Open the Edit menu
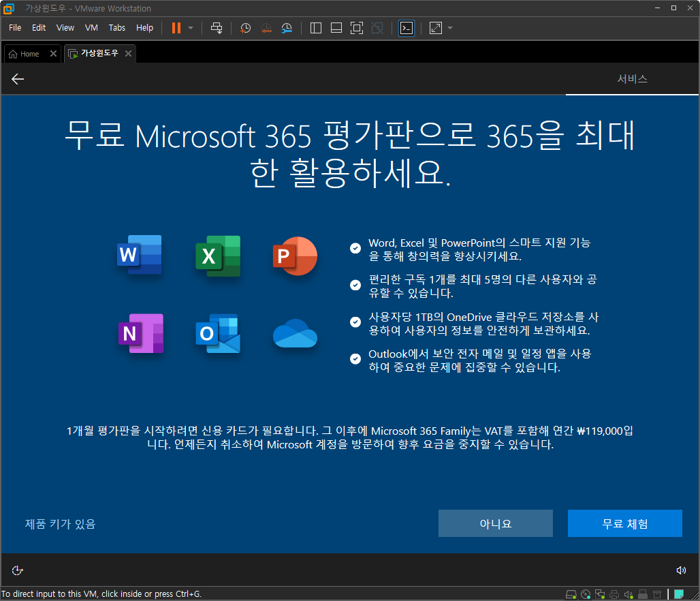The width and height of the screenshot is (700, 601). coord(39,28)
